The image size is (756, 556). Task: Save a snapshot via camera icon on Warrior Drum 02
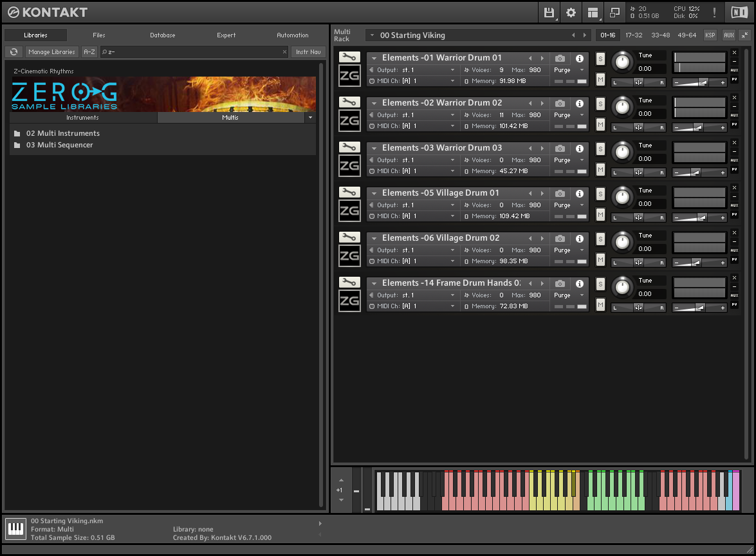click(x=559, y=103)
